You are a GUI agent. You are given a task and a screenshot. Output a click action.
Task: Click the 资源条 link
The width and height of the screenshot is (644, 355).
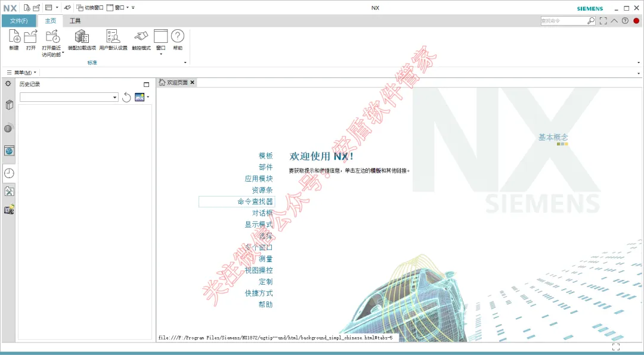[x=262, y=191]
